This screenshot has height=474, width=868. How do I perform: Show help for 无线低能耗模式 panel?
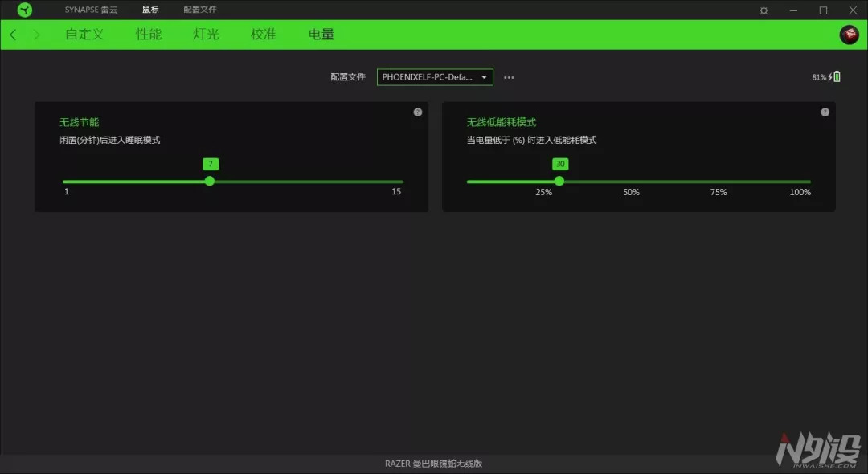[x=825, y=112]
